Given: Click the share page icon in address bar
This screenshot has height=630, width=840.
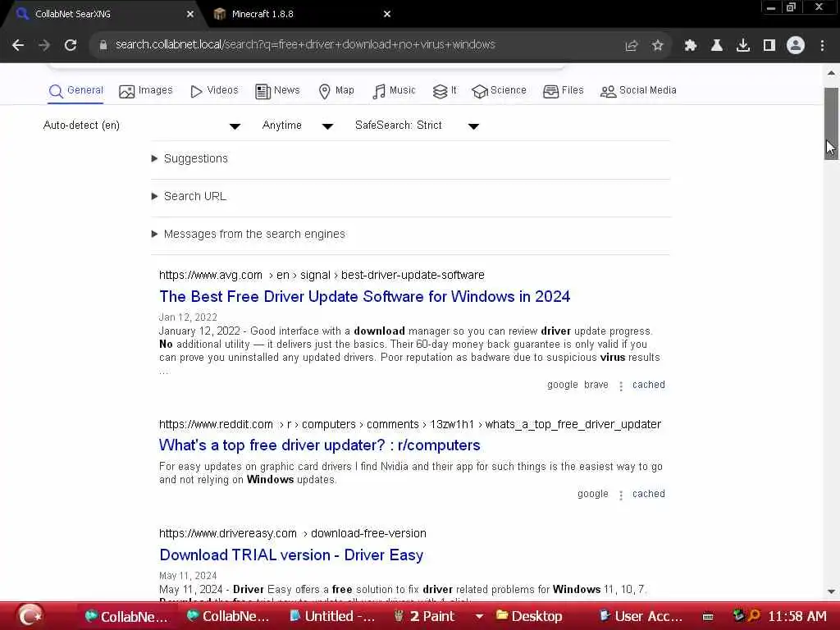Looking at the screenshot, I should pos(632,46).
